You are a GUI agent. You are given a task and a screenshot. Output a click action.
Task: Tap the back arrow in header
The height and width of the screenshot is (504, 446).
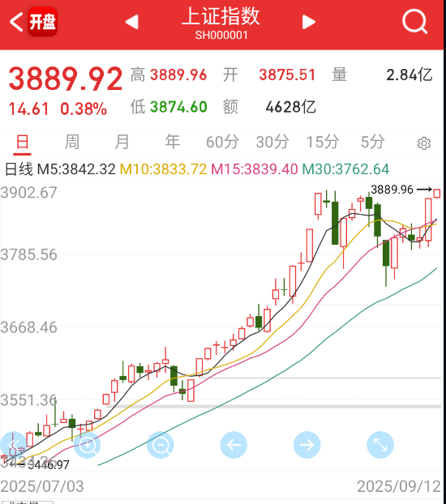coord(16,22)
